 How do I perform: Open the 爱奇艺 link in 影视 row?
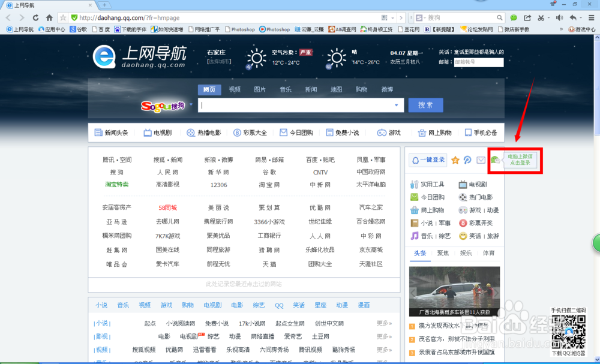tap(293, 336)
